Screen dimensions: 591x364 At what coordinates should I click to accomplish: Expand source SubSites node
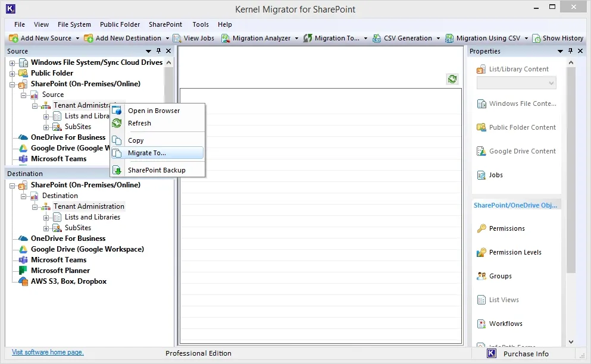pos(46,127)
